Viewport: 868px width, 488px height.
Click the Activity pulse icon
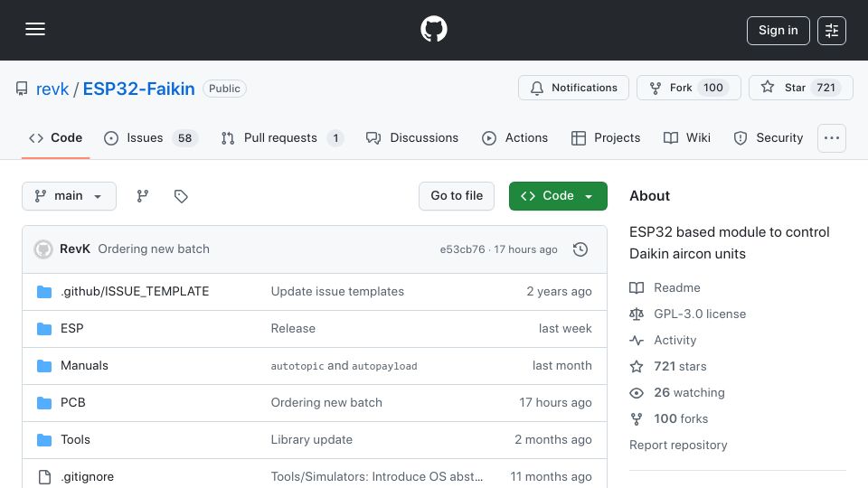pos(637,341)
